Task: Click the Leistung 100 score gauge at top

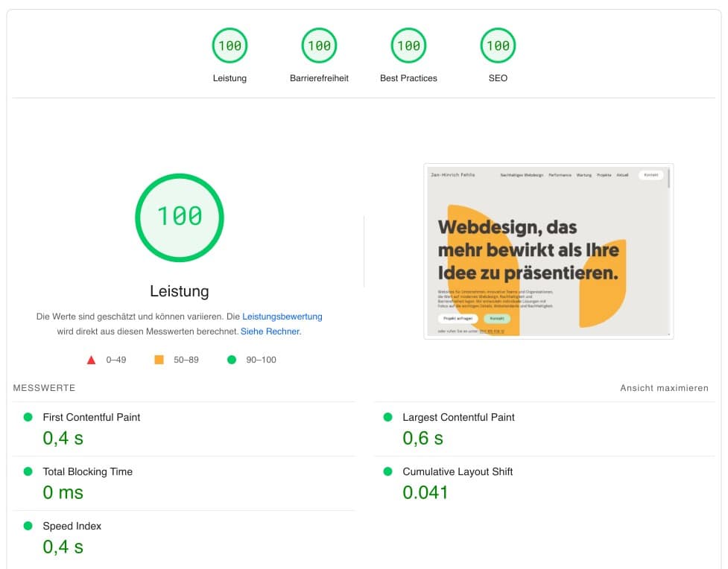Action: pos(230,45)
